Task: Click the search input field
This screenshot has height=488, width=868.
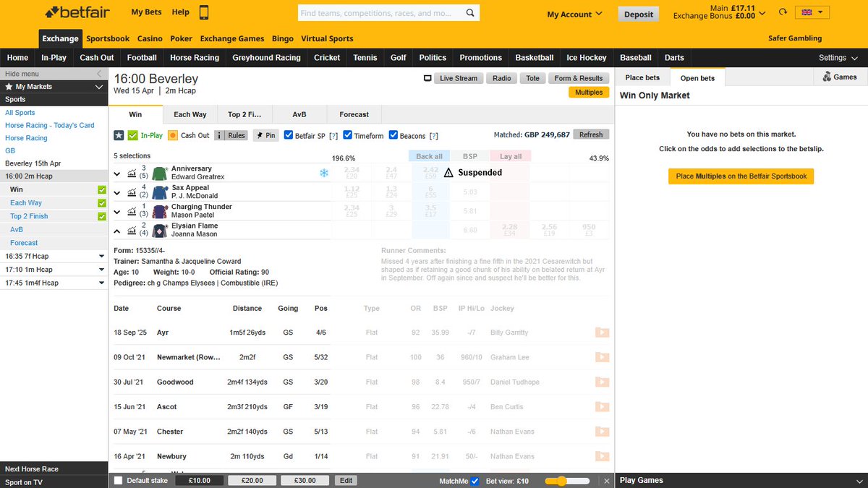Action: point(380,13)
